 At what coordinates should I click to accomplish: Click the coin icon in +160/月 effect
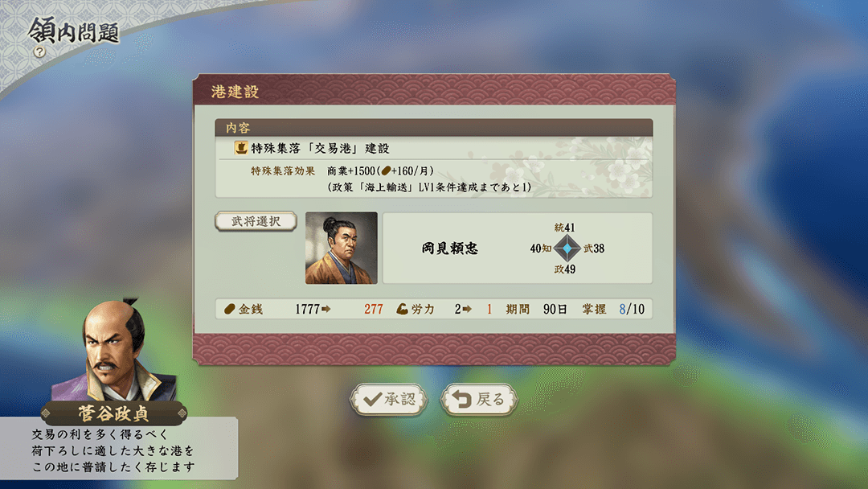[386, 171]
